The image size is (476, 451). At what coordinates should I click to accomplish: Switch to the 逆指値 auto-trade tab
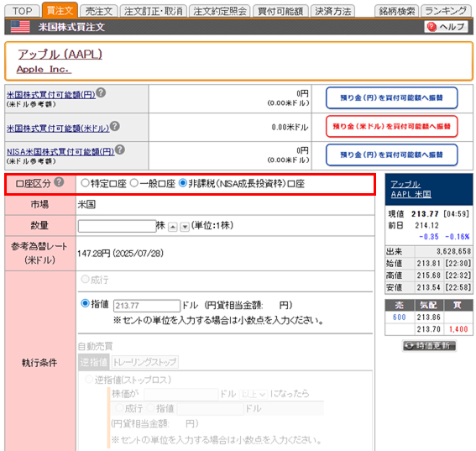pos(93,362)
